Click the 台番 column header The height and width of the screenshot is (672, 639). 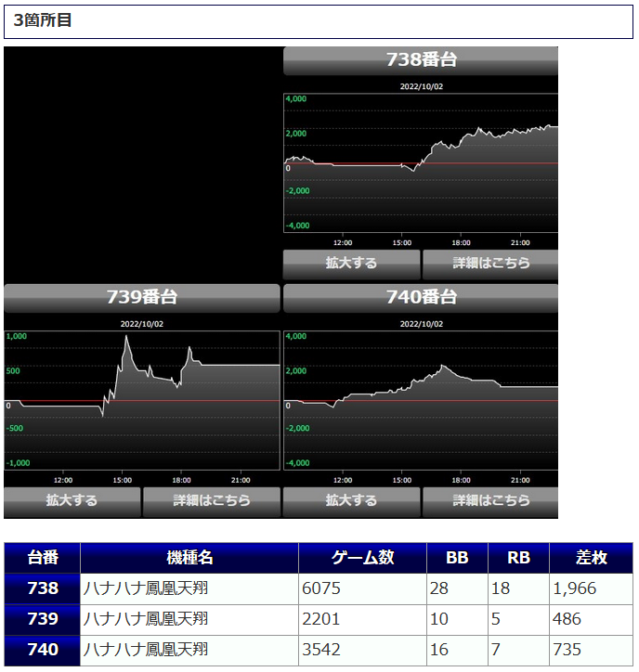pos(43,558)
